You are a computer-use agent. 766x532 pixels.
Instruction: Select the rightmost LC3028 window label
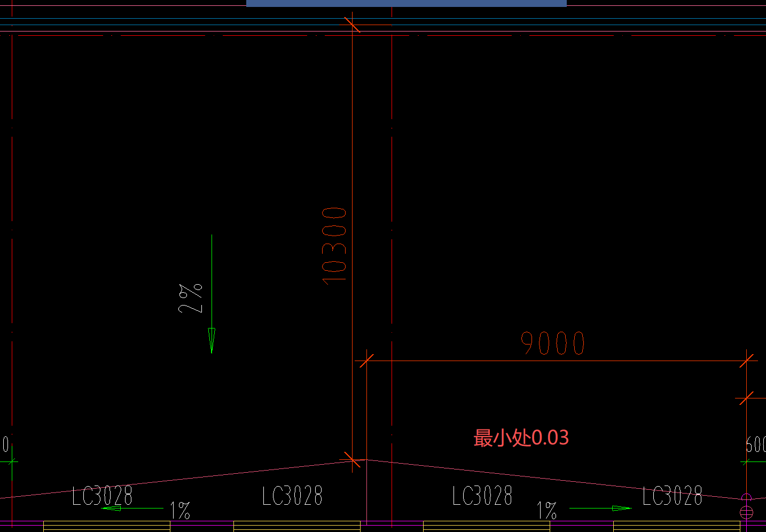[x=673, y=496]
